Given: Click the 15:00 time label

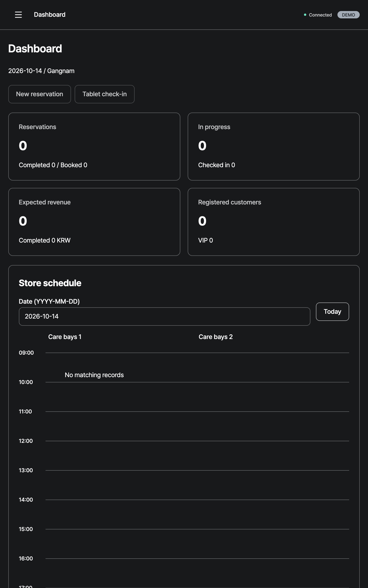Looking at the screenshot, I should 26,529.
